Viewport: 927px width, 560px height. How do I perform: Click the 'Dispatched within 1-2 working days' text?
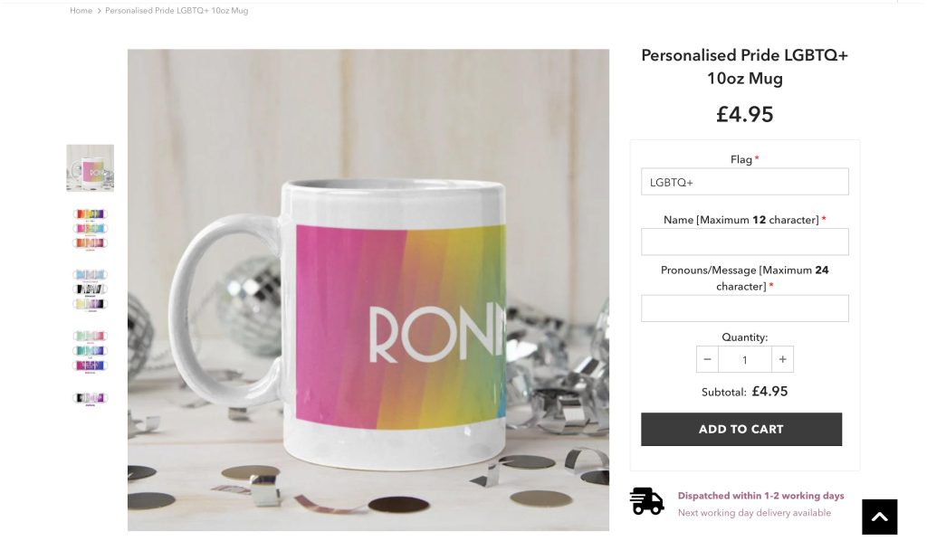pyautogui.click(x=760, y=496)
